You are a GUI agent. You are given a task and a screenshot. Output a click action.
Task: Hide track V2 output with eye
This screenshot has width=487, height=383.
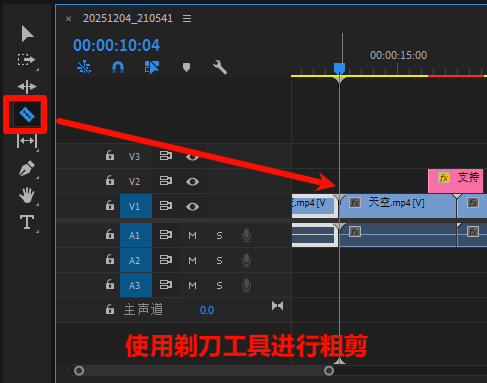coord(192,182)
